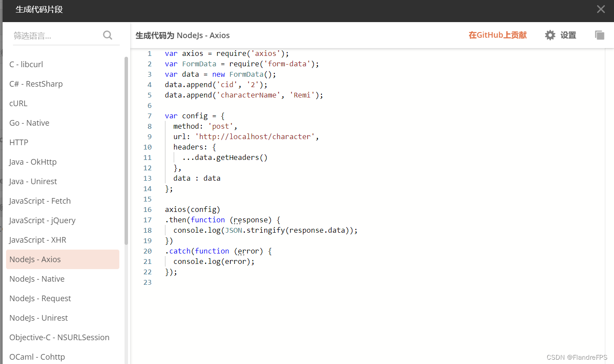614x364 pixels.
Task: Click the settings gear icon
Action: click(550, 35)
